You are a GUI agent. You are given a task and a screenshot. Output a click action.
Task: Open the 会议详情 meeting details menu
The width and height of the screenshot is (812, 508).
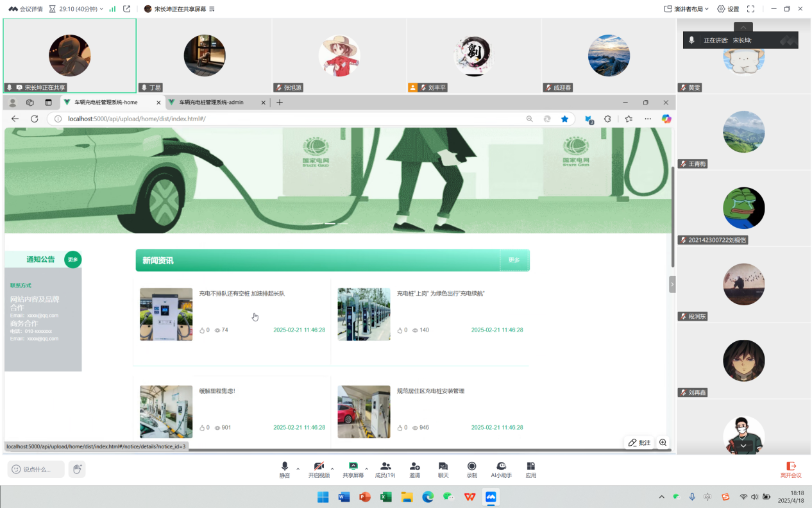click(x=26, y=9)
